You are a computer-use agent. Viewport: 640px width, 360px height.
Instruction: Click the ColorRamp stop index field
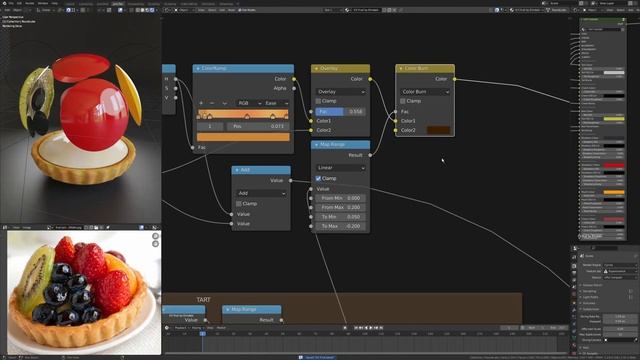[210, 127]
